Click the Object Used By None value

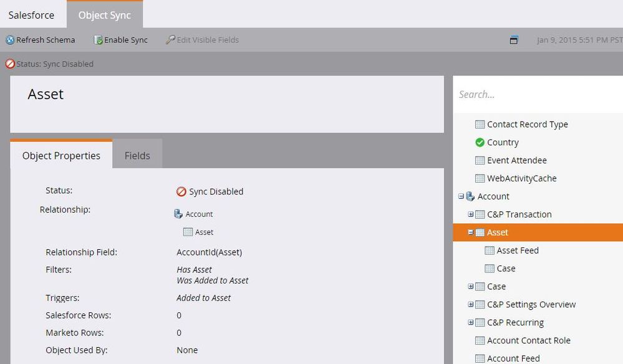pos(187,350)
